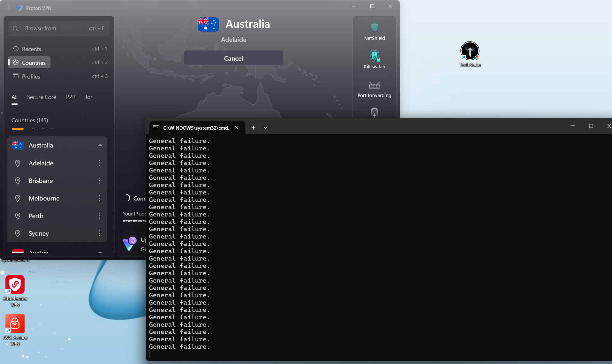Image resolution: width=612 pixels, height=364 pixels.
Task: Click the Adelaide location pin icon
Action: [x=18, y=163]
